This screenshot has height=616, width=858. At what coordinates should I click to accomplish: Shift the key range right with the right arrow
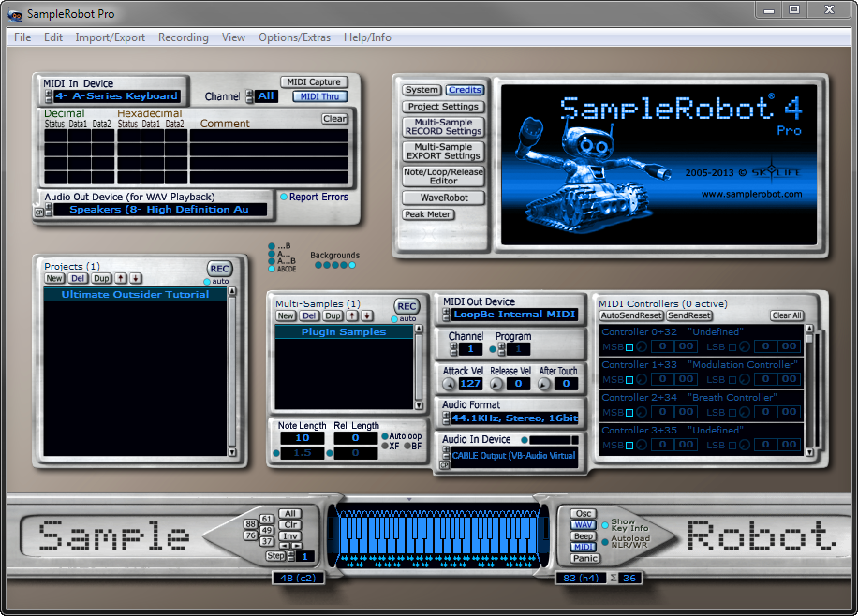click(296, 546)
